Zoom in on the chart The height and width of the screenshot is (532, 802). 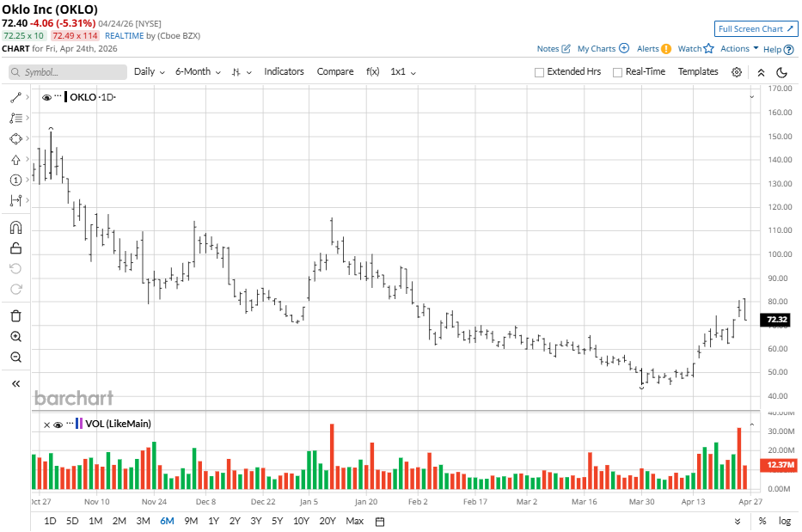pyautogui.click(x=15, y=337)
